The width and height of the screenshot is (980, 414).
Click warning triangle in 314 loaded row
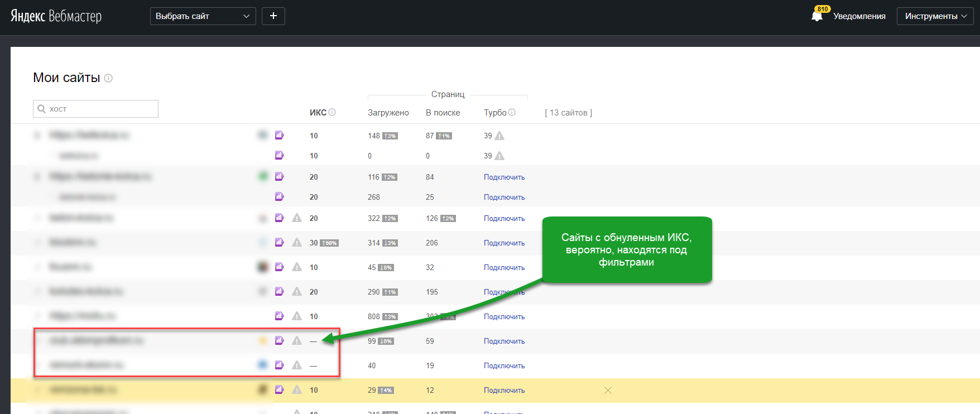[297, 242]
